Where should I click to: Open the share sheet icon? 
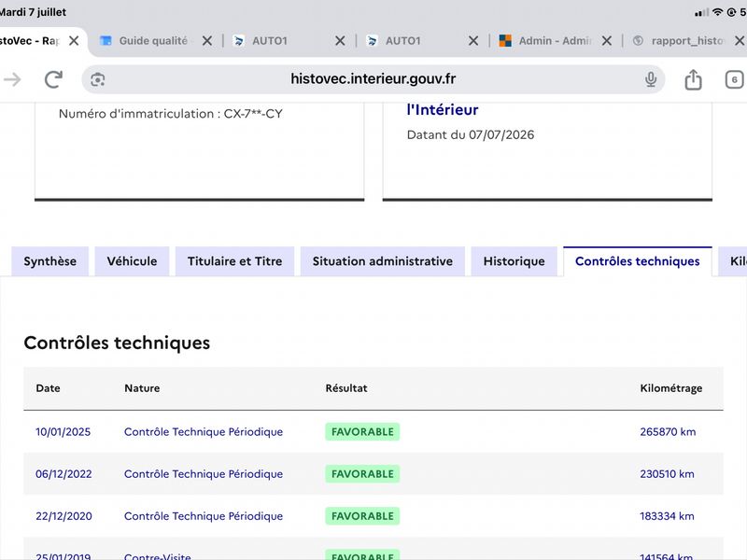pos(693,79)
